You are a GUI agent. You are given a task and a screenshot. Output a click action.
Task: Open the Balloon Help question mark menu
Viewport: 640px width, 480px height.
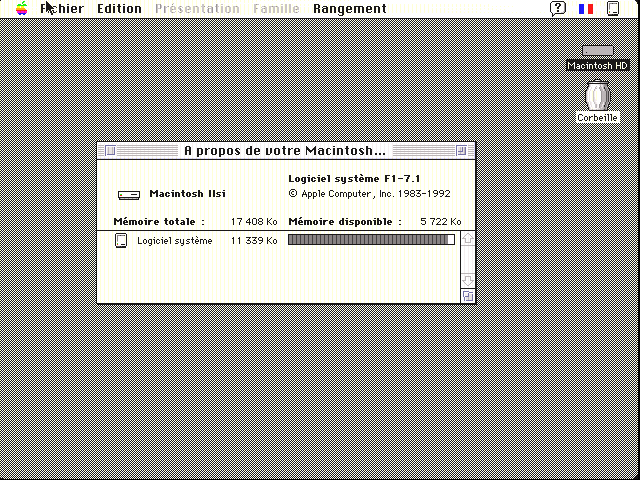(x=558, y=9)
